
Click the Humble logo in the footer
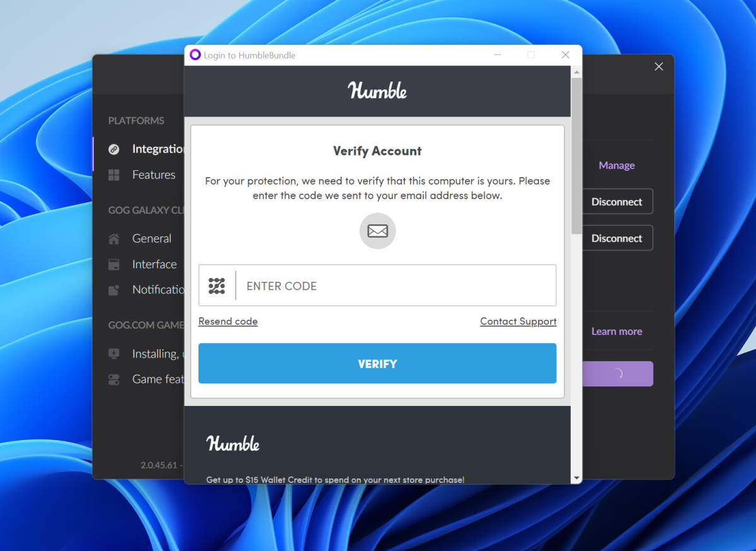click(233, 443)
